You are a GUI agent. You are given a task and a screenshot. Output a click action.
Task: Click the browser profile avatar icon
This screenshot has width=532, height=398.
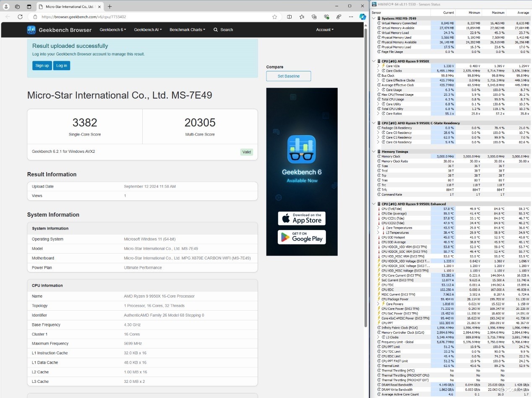click(x=6, y=7)
